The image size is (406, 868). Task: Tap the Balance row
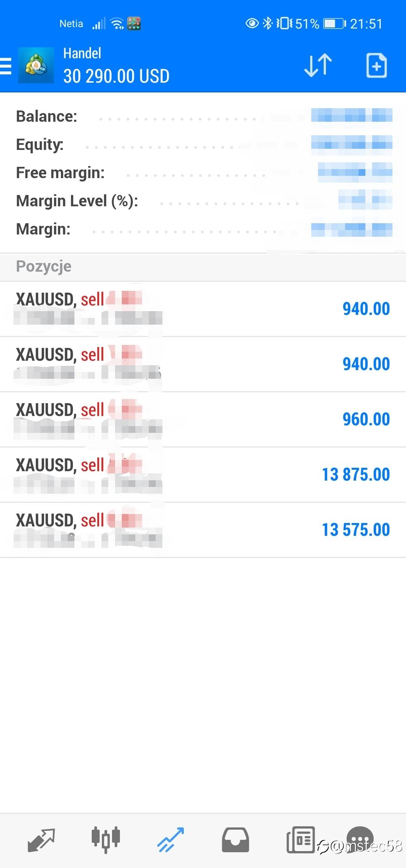(203, 116)
